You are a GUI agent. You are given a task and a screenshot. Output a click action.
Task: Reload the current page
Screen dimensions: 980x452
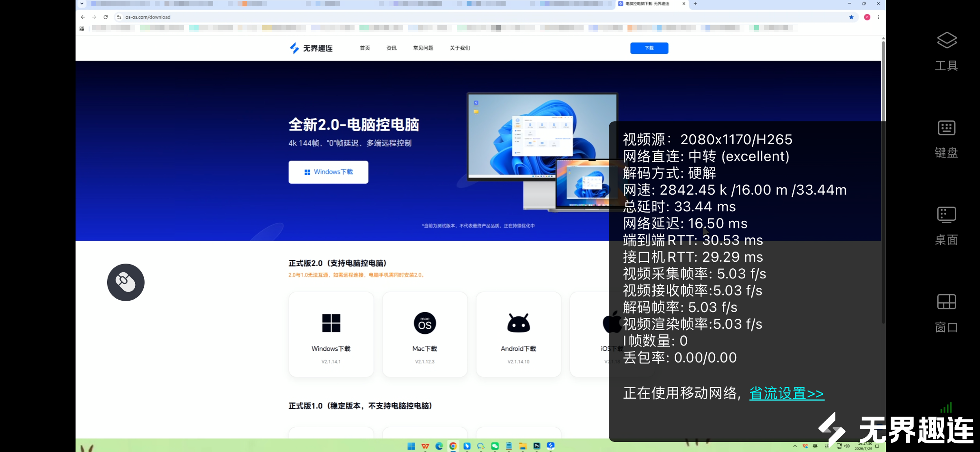pyautogui.click(x=106, y=17)
